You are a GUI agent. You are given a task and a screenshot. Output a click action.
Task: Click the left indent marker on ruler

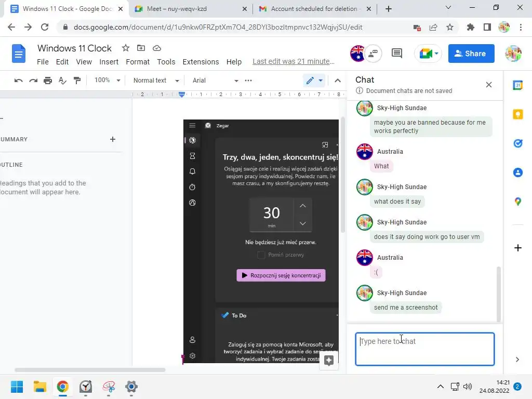coord(182,96)
